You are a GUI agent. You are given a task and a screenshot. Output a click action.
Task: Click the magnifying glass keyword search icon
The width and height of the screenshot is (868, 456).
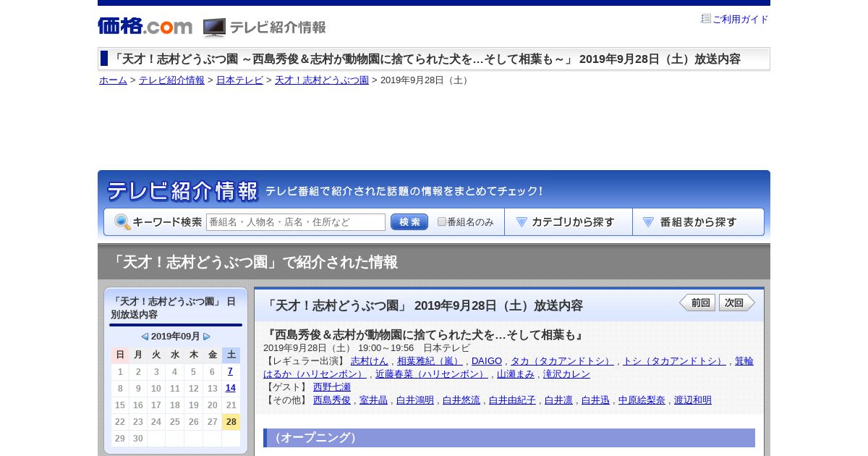point(122,222)
